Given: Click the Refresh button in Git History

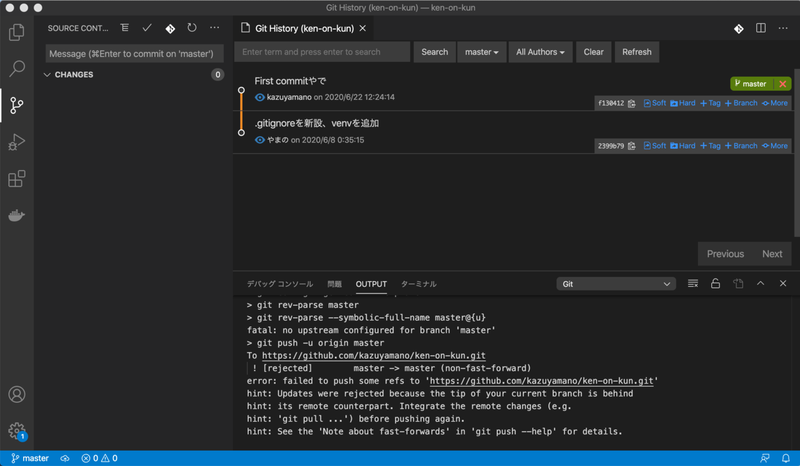Looking at the screenshot, I should (637, 52).
